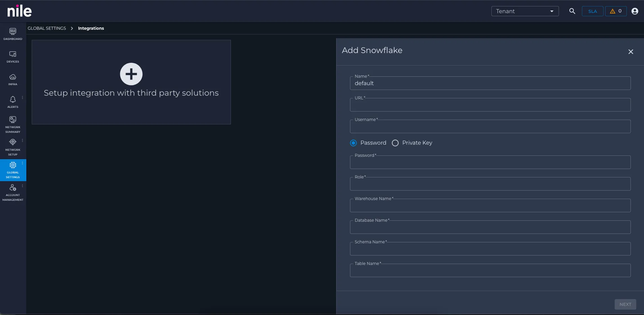Click 'Setup integration with third party solutions' text
This screenshot has width=644, height=315.
pyautogui.click(x=131, y=93)
